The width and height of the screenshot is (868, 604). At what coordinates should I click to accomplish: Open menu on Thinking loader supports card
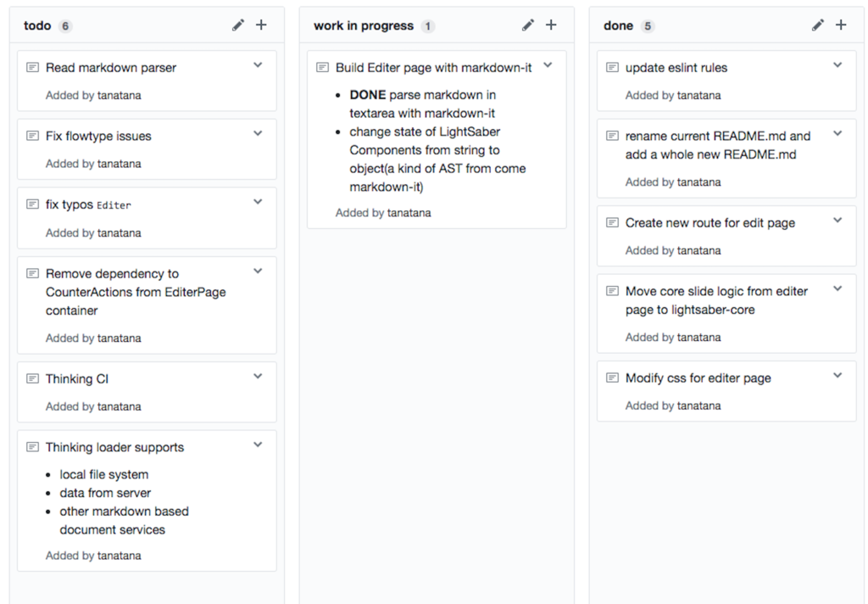[x=258, y=445]
